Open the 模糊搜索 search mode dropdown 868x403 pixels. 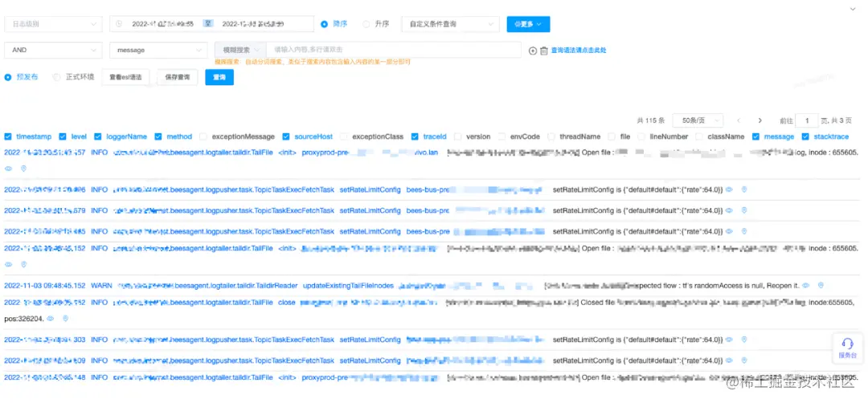pos(240,50)
